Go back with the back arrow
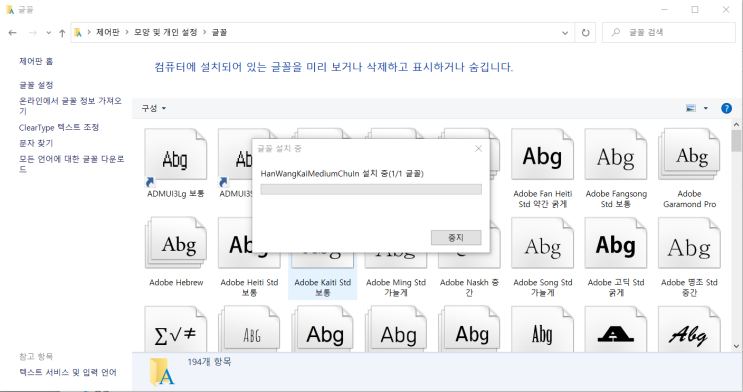The image size is (743, 392). coord(13,33)
